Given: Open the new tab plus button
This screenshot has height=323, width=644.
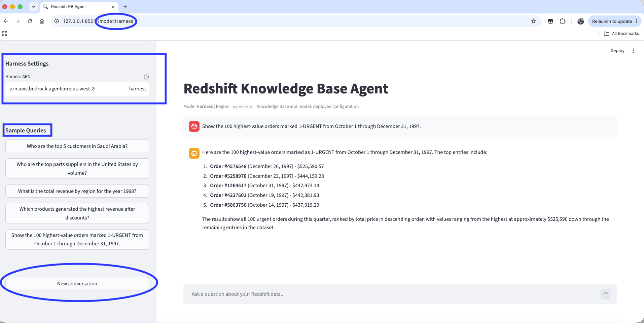Looking at the screenshot, I should pyautogui.click(x=125, y=7).
